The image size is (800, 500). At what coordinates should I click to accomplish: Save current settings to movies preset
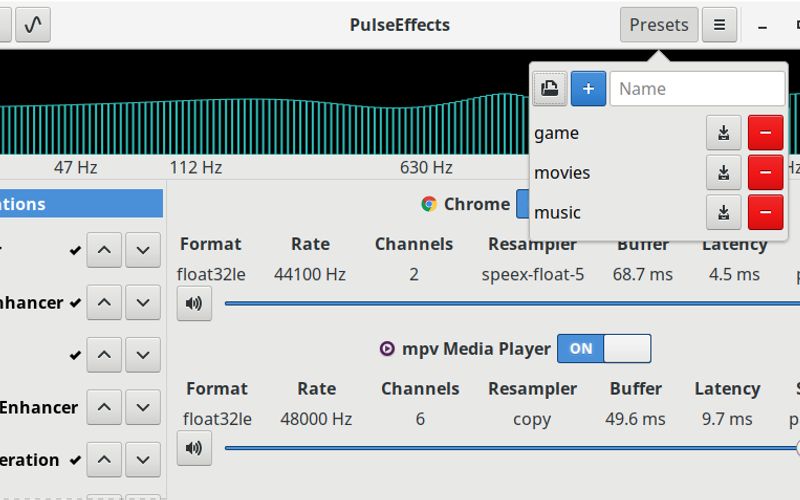(x=723, y=172)
